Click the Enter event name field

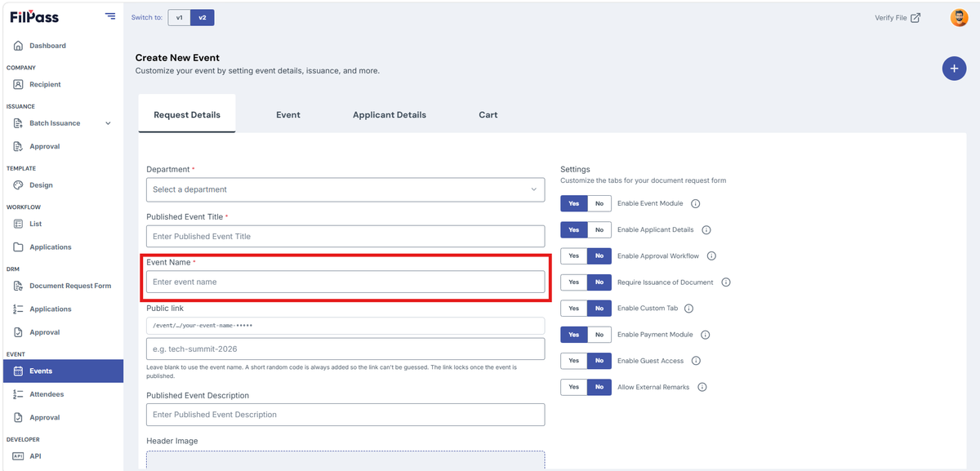tap(345, 282)
